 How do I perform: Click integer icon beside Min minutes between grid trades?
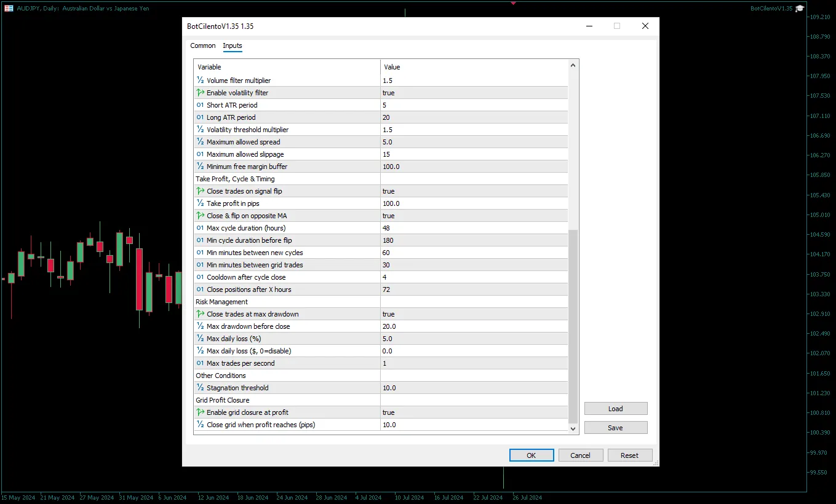click(x=200, y=265)
